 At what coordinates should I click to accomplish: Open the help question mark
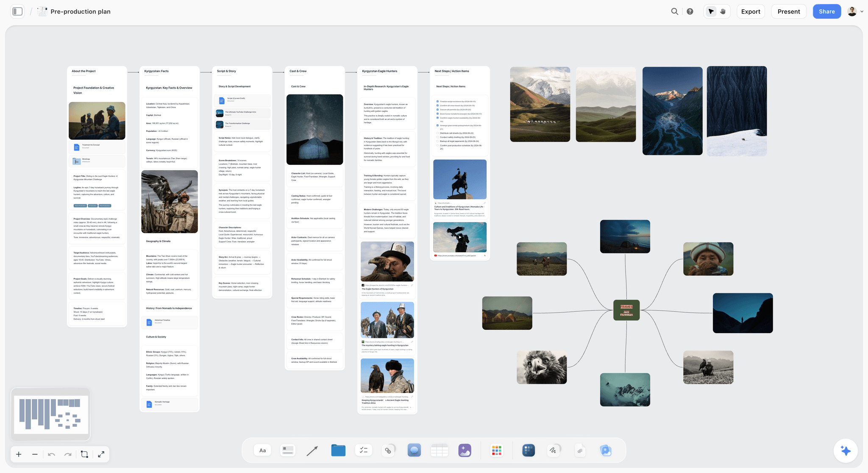point(690,11)
